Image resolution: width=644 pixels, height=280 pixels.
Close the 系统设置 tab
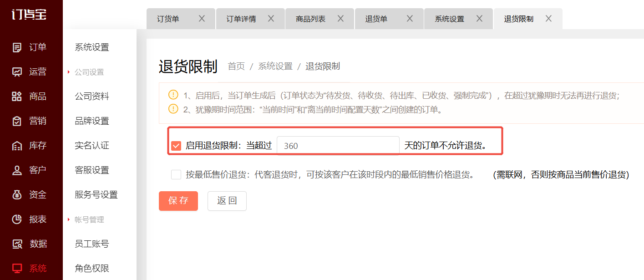coord(479,19)
